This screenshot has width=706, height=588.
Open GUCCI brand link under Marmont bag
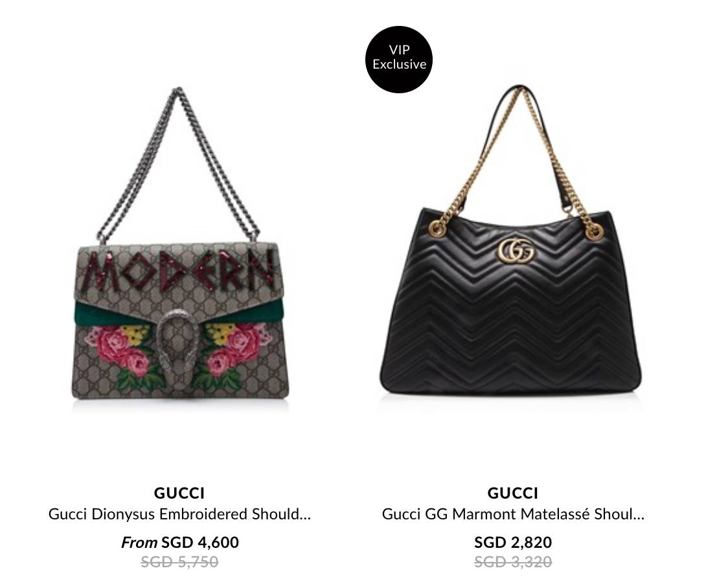pyautogui.click(x=513, y=493)
